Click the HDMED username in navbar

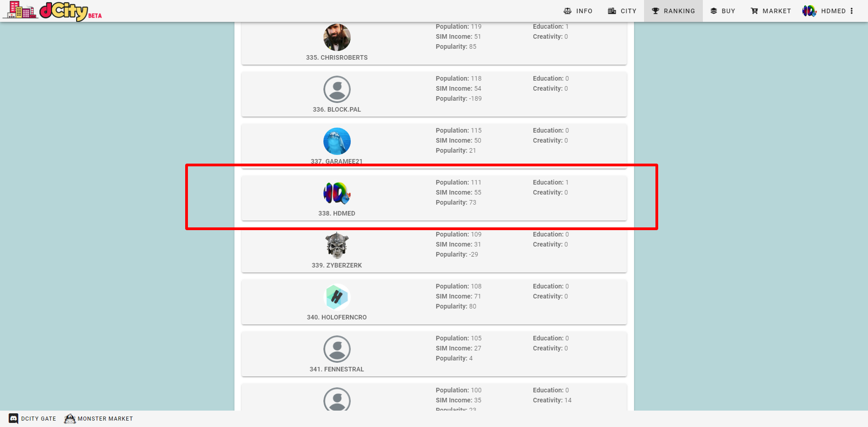833,11
